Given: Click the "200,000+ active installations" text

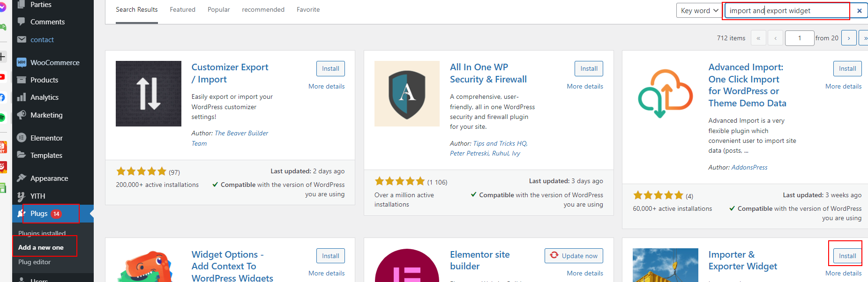Looking at the screenshot, I should 157,185.
